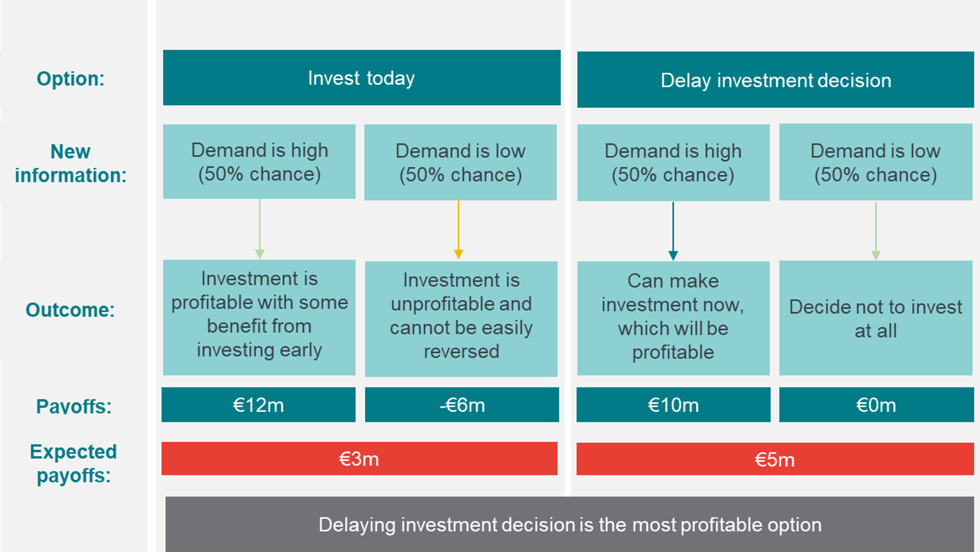This screenshot has height=552, width=980.
Task: Click the €0m payoff box
Action: [x=876, y=404]
